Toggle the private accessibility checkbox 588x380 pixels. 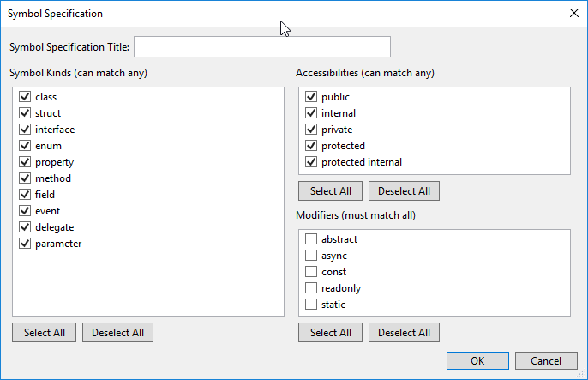tap(311, 130)
